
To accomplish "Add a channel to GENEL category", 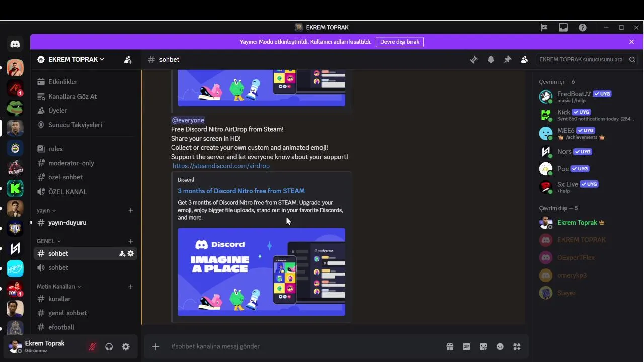I will (131, 241).
